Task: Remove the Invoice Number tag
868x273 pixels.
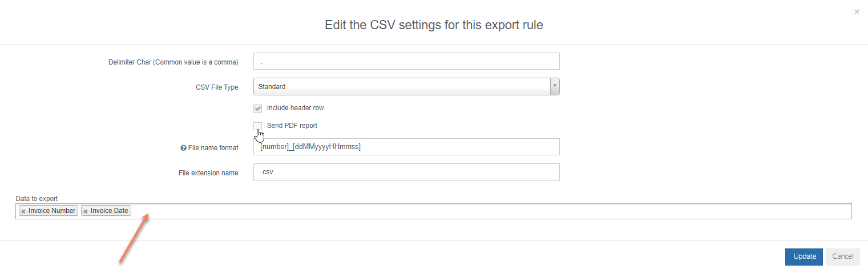Action: 23,211
